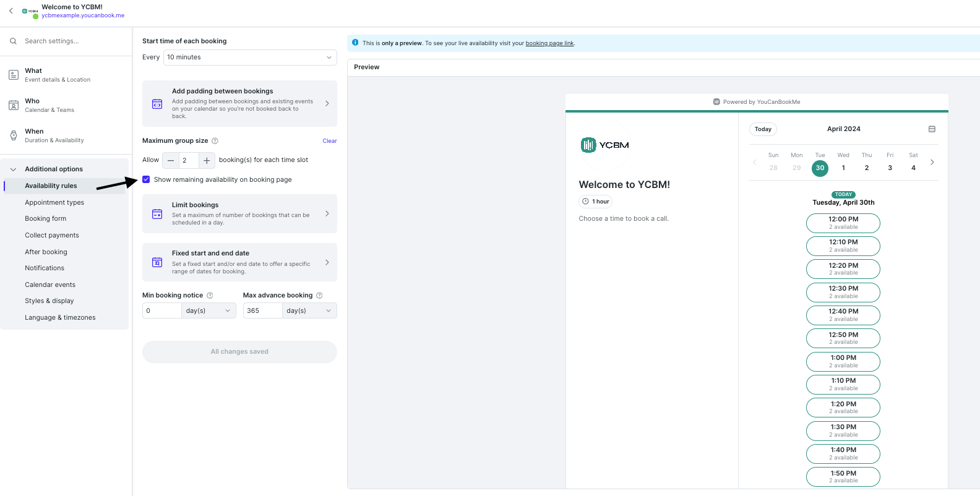Click the back arrow icon at top left

coord(11,11)
